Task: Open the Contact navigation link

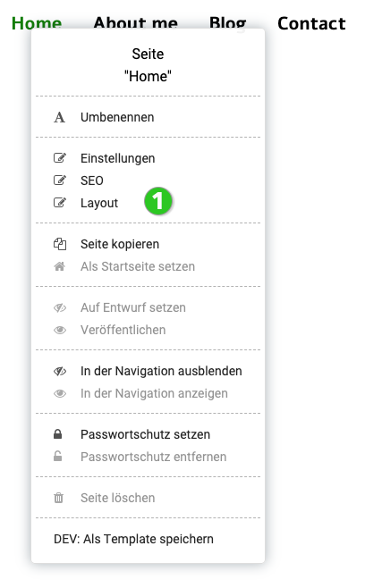Action: click(x=311, y=23)
